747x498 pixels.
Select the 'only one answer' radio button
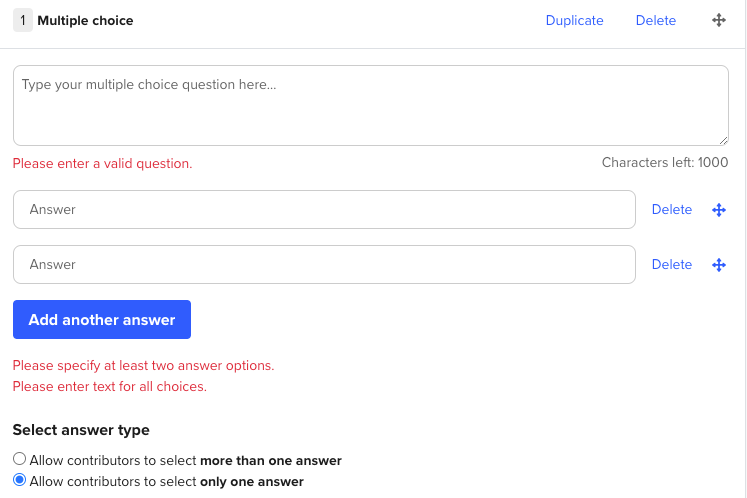point(20,480)
